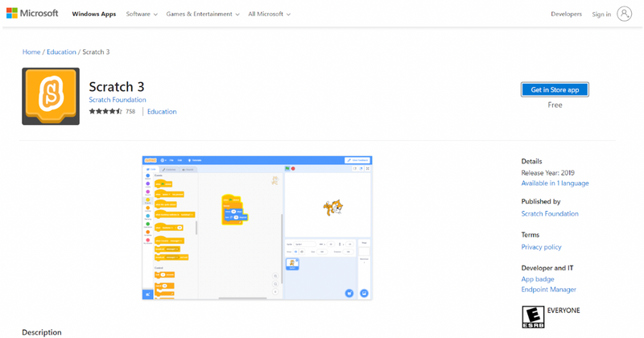Click the star rating display
Screen dimensions: 644x338
point(105,111)
